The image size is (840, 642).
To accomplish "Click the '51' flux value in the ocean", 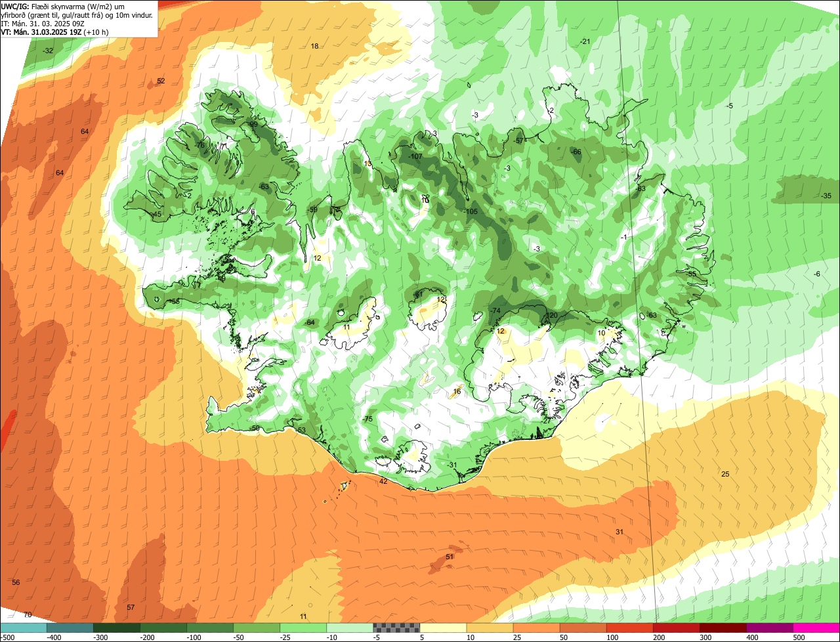I will point(450,557).
